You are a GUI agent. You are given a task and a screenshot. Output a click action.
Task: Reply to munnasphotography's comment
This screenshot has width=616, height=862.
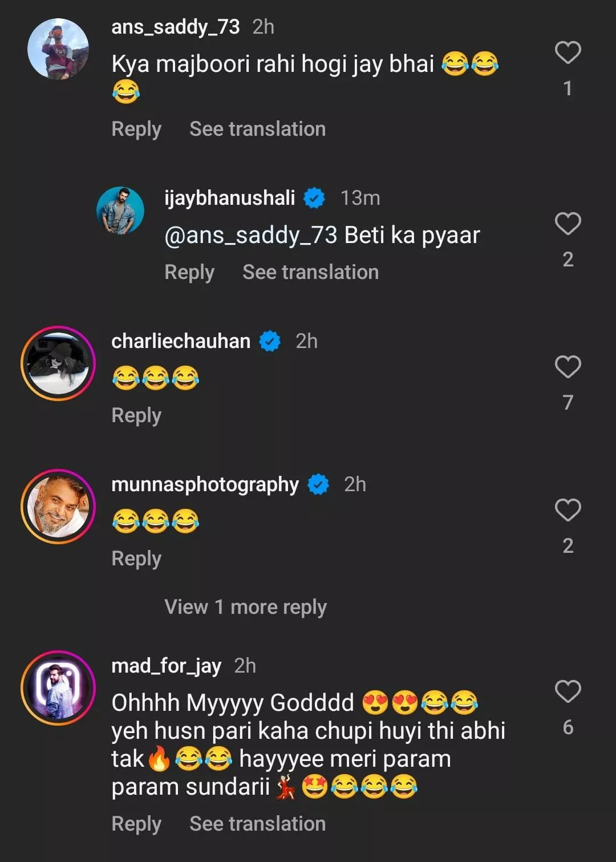point(136,559)
